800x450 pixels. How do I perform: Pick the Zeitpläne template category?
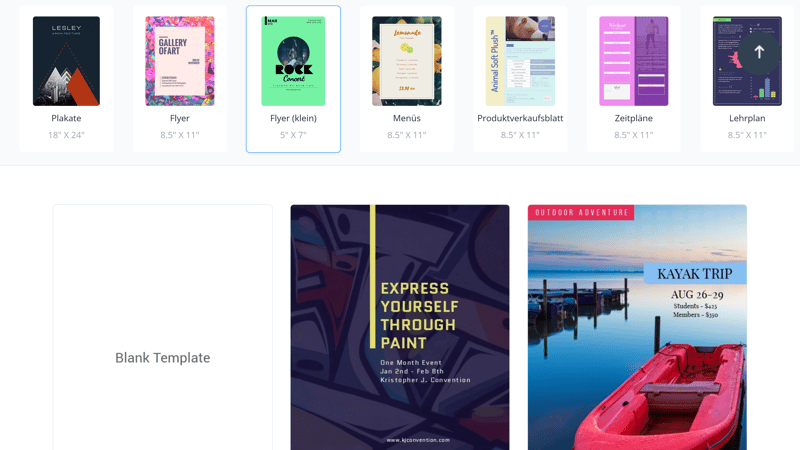click(x=634, y=79)
